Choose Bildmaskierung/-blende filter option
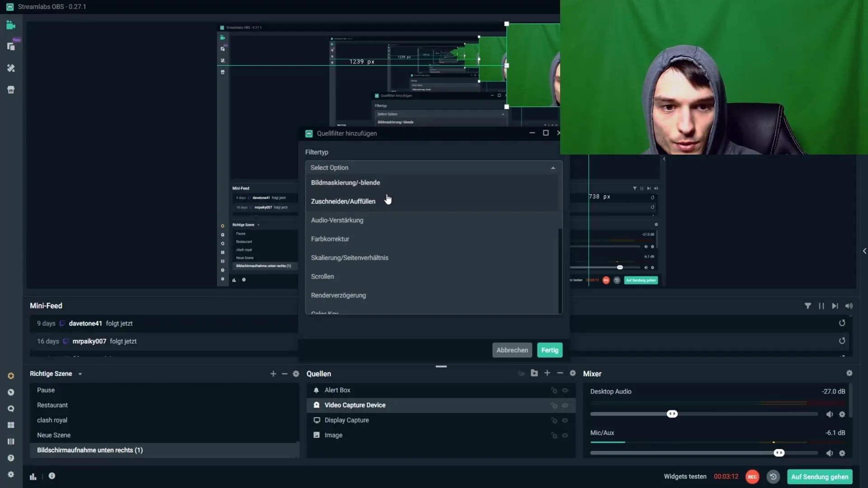Image resolution: width=868 pixels, height=488 pixels. 432,183
